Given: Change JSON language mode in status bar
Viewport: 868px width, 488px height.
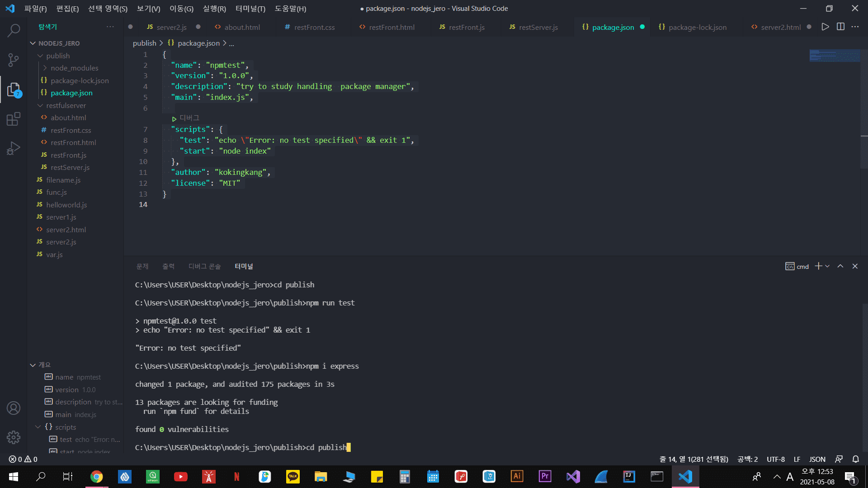Looking at the screenshot, I should [x=817, y=459].
